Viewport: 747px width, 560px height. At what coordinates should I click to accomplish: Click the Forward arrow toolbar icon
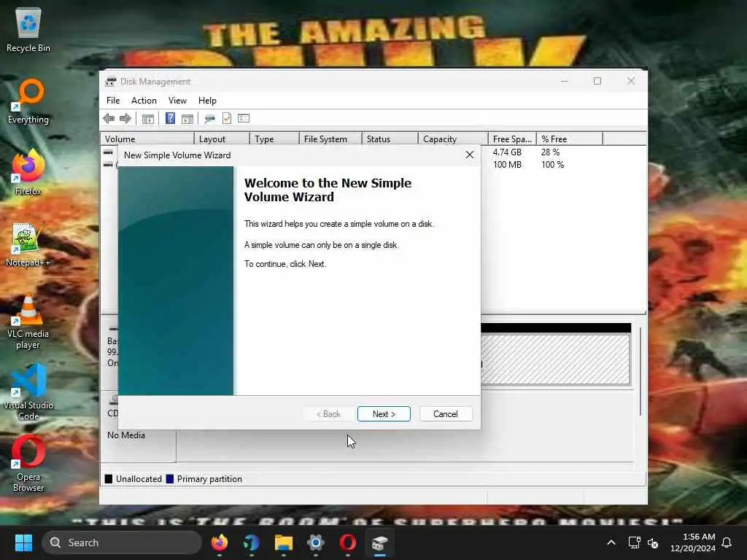(125, 119)
